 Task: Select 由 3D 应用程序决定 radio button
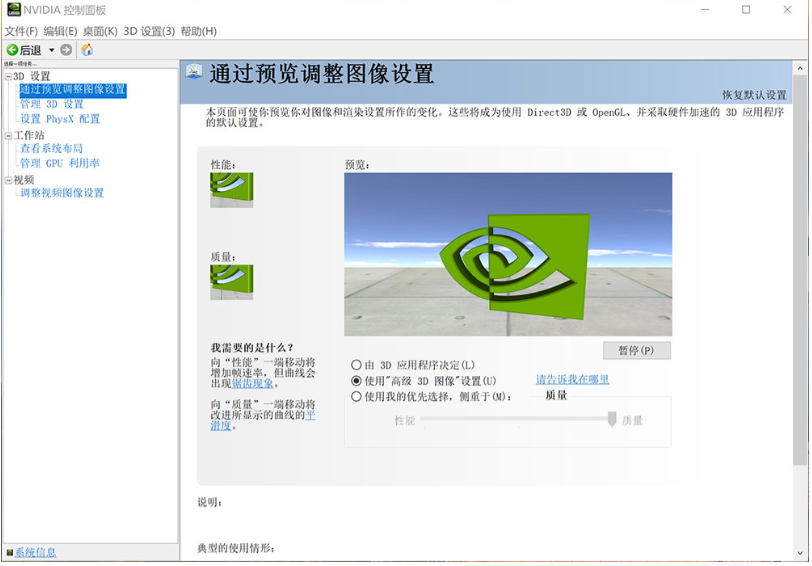click(356, 365)
